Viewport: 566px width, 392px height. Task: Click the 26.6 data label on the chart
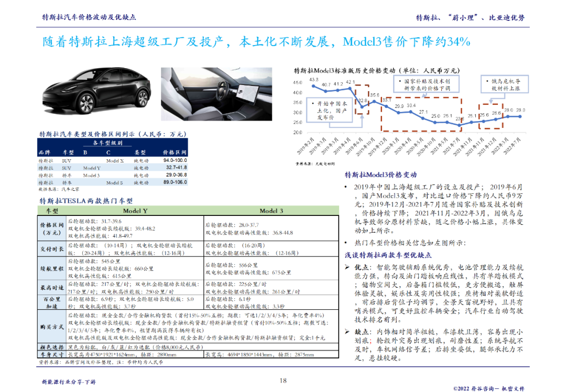496,113
